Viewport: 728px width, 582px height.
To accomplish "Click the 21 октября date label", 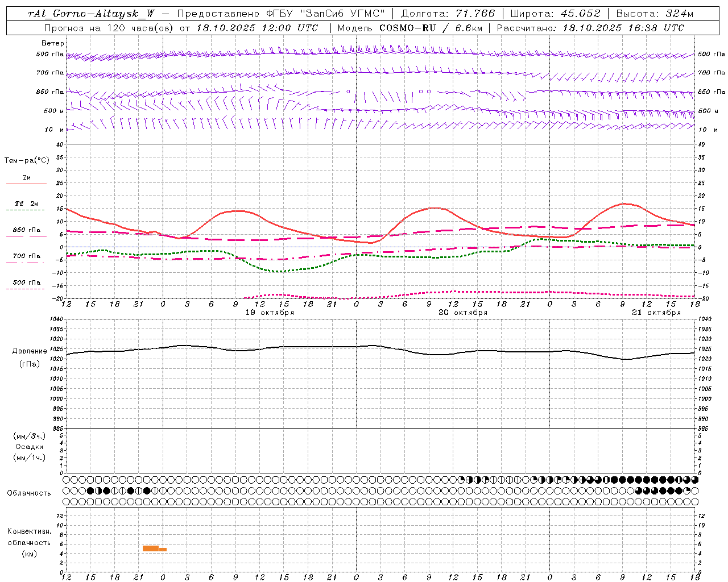I will 656,313.
